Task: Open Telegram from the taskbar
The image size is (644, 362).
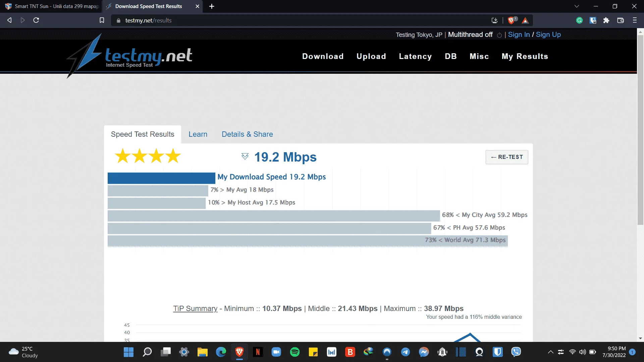Action: click(x=406, y=352)
